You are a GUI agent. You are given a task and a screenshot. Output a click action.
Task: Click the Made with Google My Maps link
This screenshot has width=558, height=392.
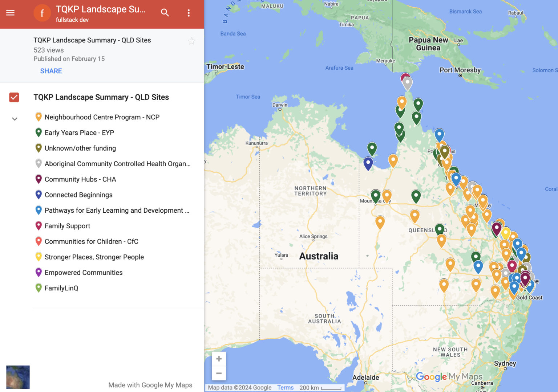[x=150, y=385]
